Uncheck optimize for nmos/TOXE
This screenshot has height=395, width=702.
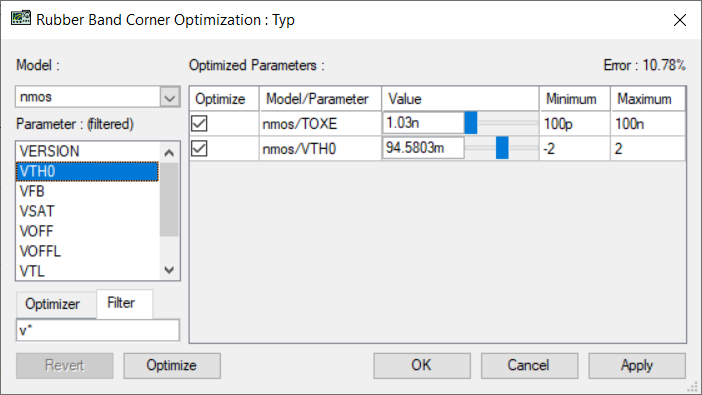point(199,123)
